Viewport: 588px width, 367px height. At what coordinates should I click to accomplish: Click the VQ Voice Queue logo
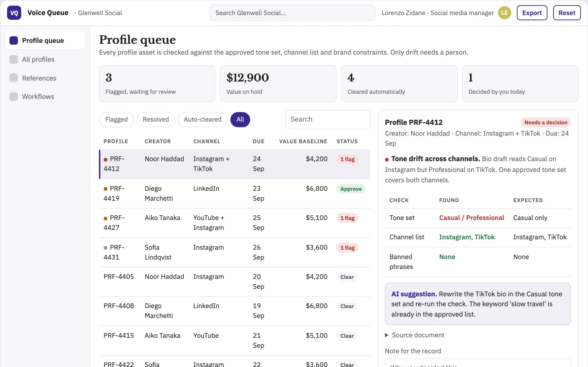(14, 13)
